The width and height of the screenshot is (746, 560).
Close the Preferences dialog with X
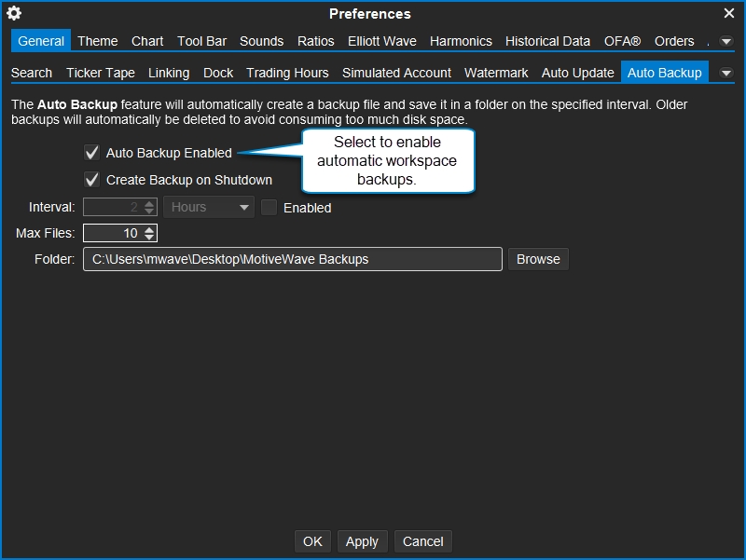729,14
